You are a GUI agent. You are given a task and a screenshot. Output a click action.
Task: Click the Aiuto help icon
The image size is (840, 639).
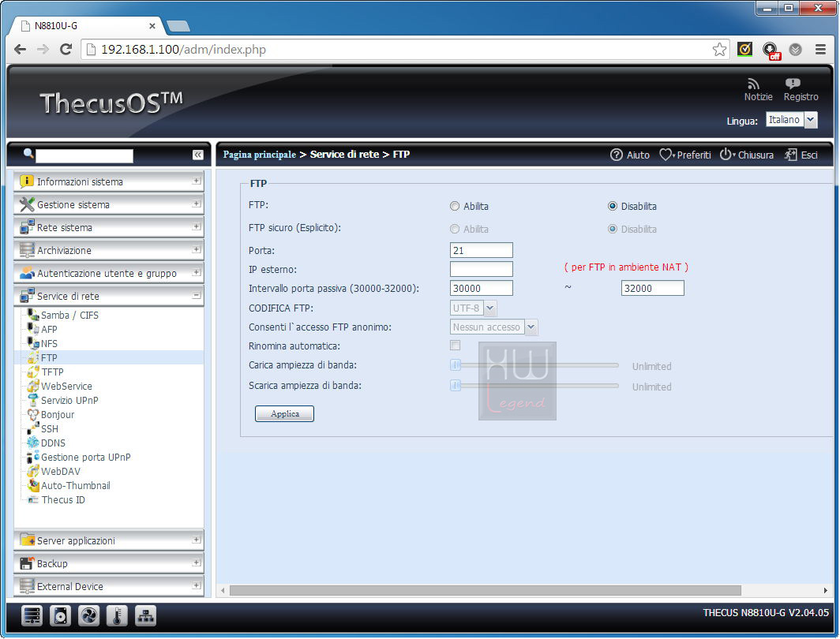point(616,155)
